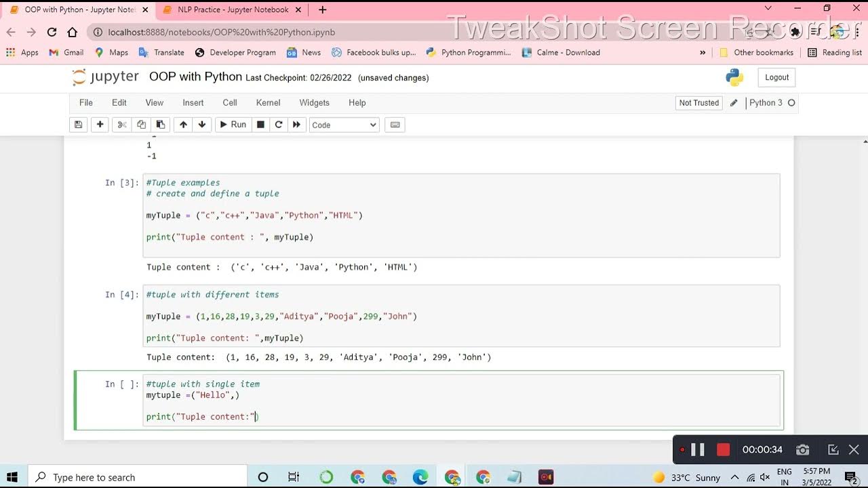This screenshot has height=488, width=868.
Task: Stop the screen recording red square
Action: click(x=723, y=449)
